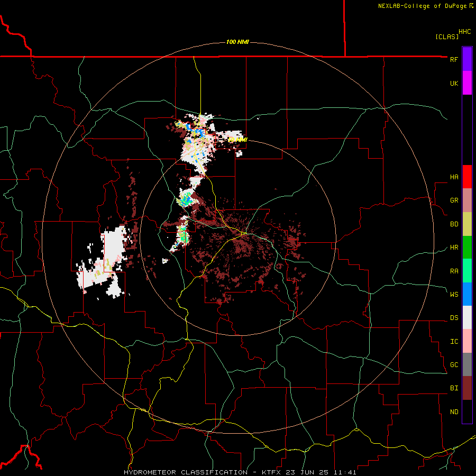The height and width of the screenshot is (476, 476).
Task: Pick the RA light green swatch
Action: (x=467, y=271)
